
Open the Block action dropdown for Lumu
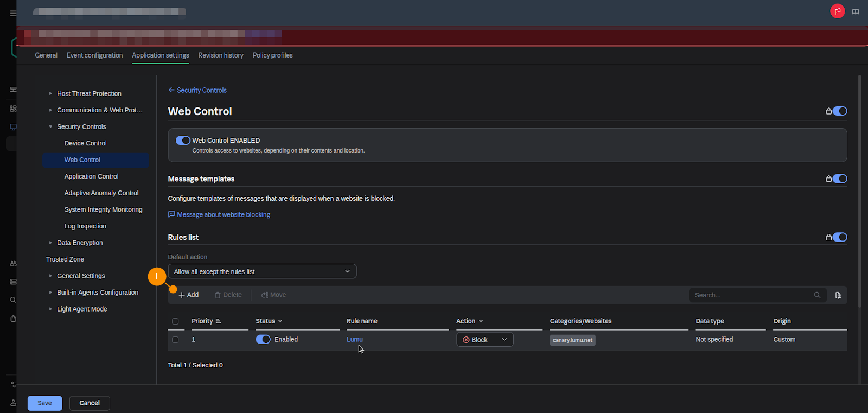(x=484, y=340)
